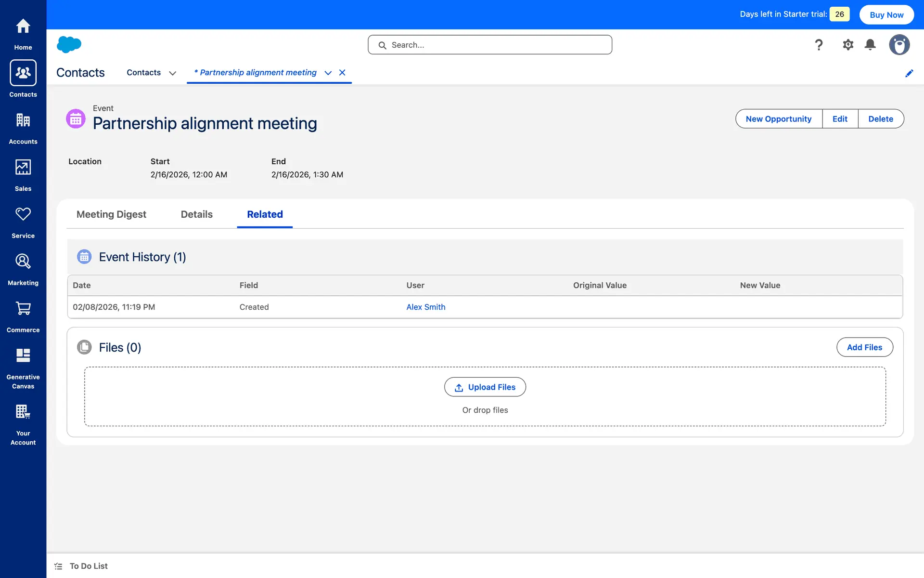Open the setup gear icon
The height and width of the screenshot is (578, 924).
pos(848,45)
